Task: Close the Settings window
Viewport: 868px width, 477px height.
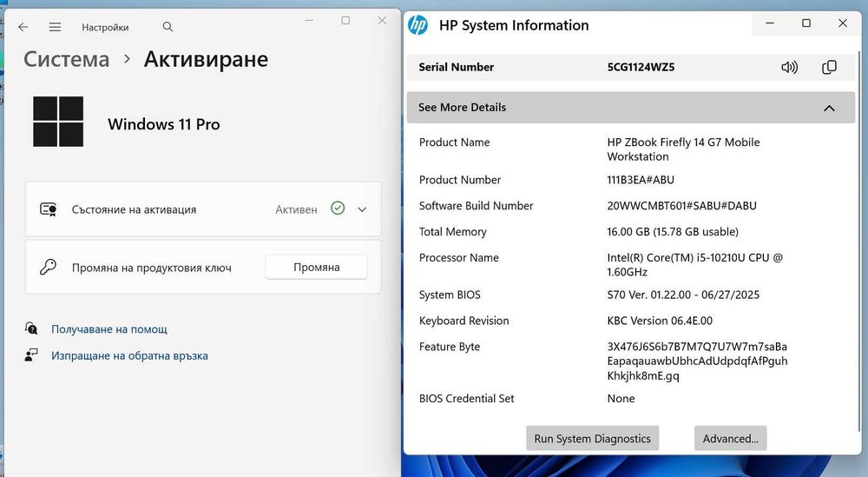Action: coord(382,21)
